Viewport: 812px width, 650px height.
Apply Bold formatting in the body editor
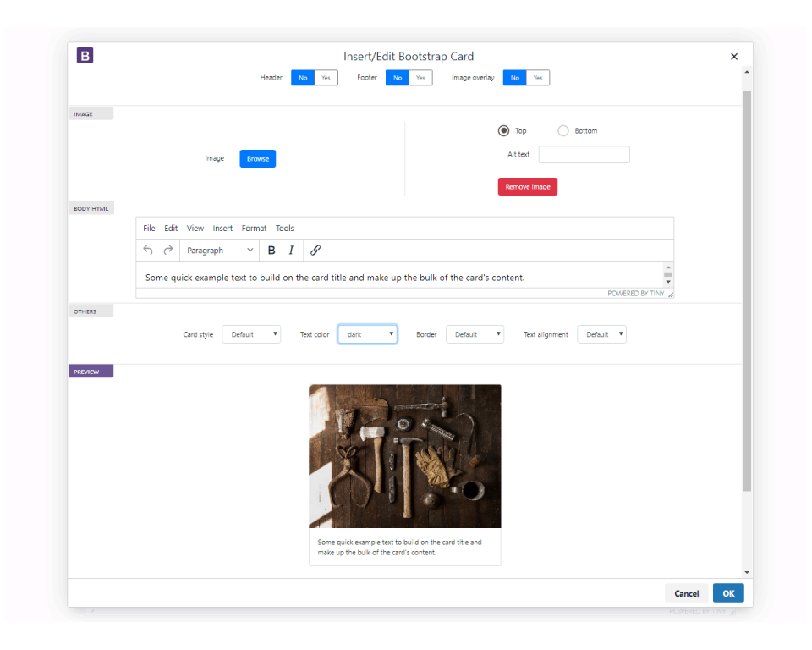coord(270,250)
